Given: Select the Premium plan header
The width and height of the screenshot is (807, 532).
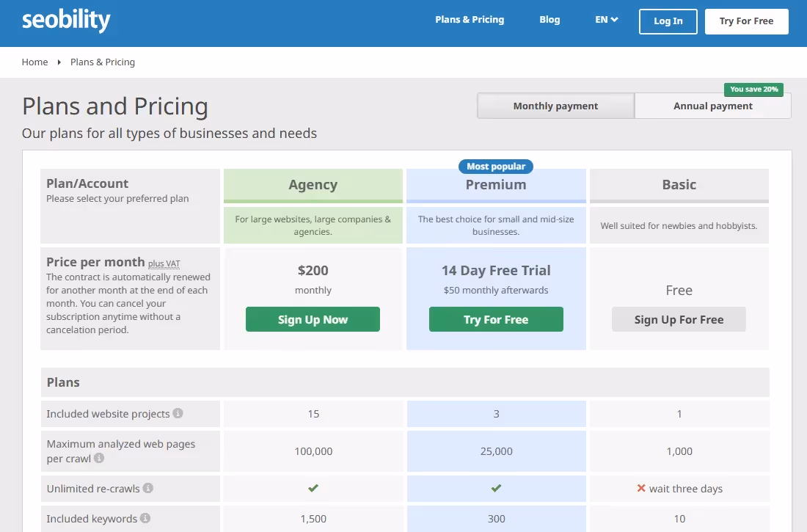Looking at the screenshot, I should click(496, 185).
